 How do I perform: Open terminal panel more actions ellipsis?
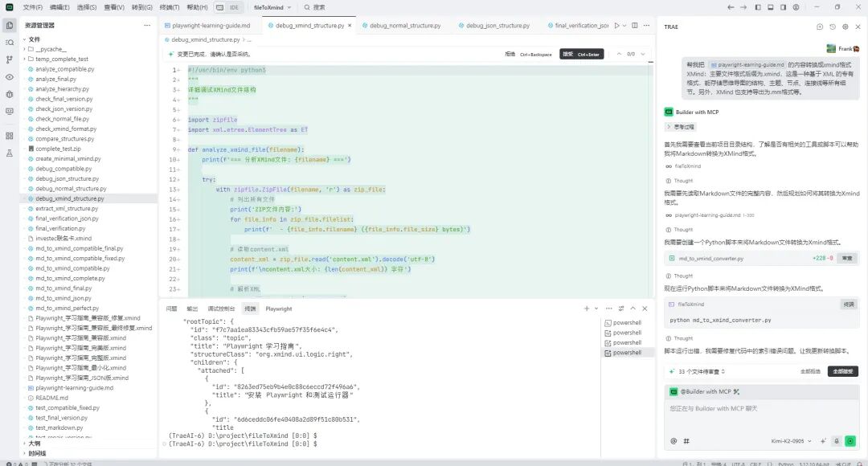609,309
